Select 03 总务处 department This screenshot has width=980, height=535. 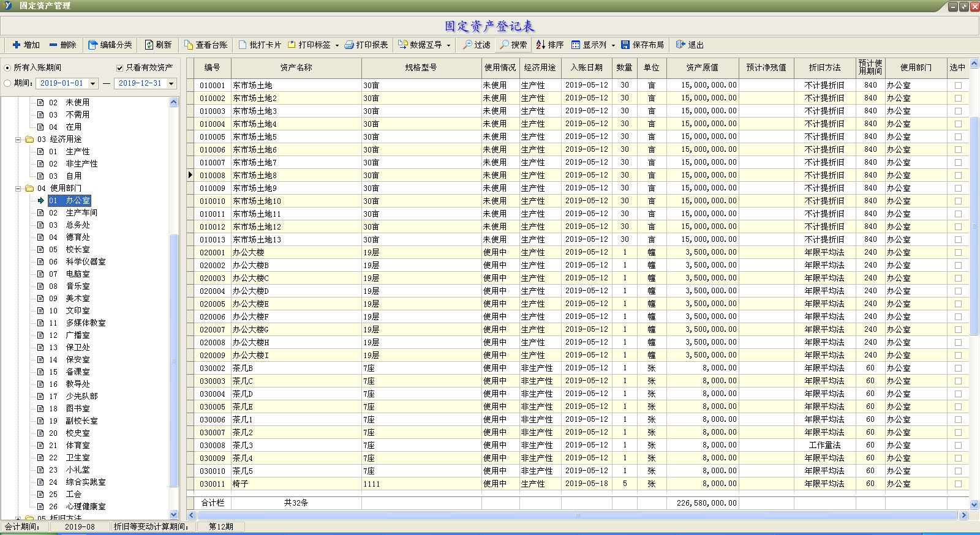tap(69, 225)
